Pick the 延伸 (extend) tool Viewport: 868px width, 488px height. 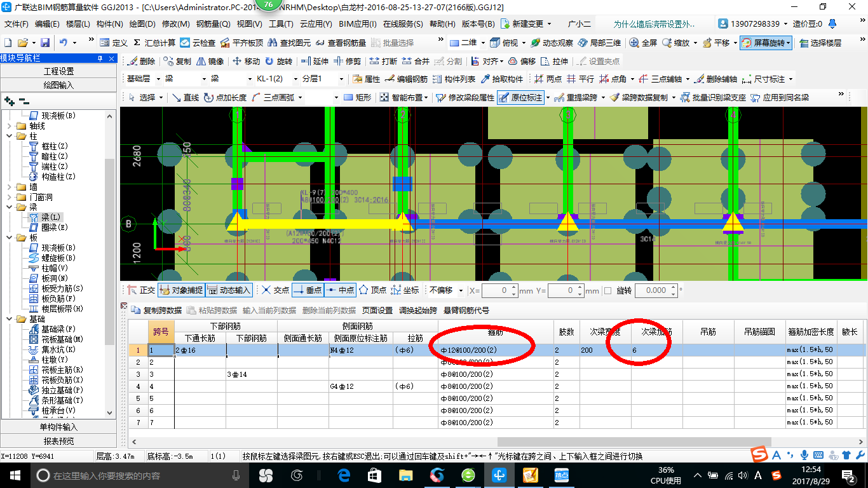[x=315, y=62]
